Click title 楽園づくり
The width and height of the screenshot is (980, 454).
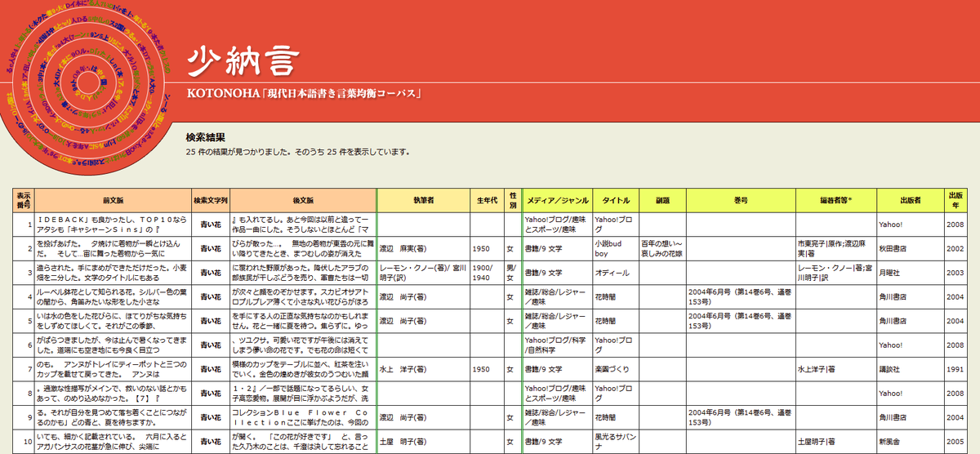(x=610, y=369)
